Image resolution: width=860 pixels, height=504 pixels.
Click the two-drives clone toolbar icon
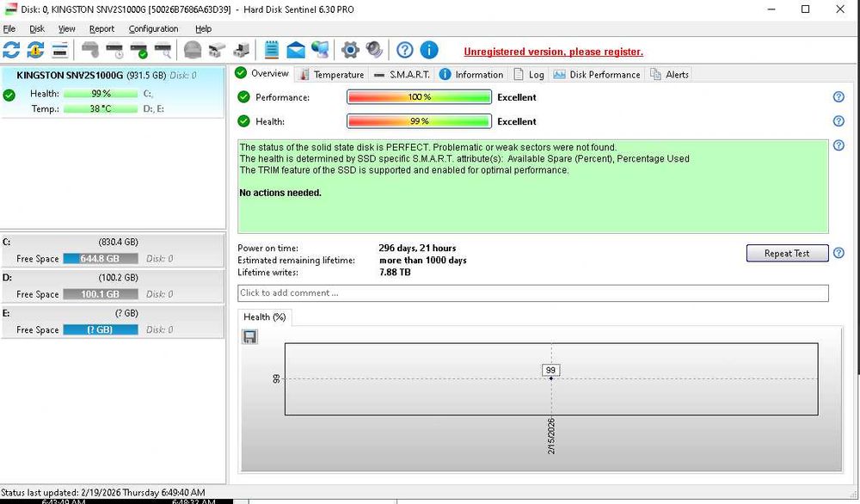point(217,51)
